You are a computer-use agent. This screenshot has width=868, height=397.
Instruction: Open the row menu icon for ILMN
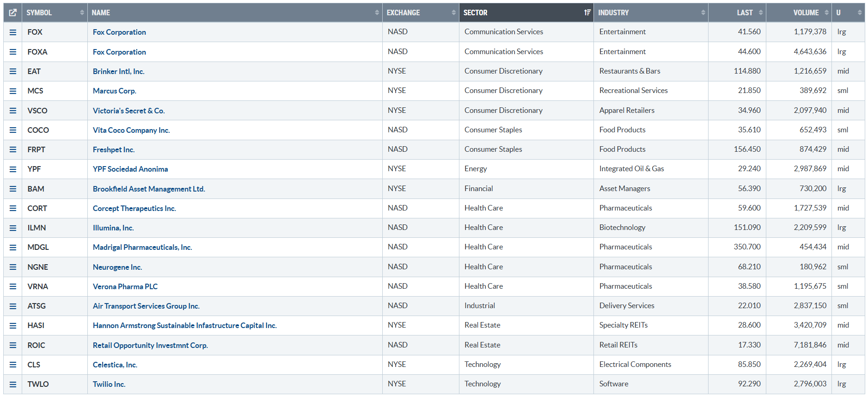tap(13, 228)
